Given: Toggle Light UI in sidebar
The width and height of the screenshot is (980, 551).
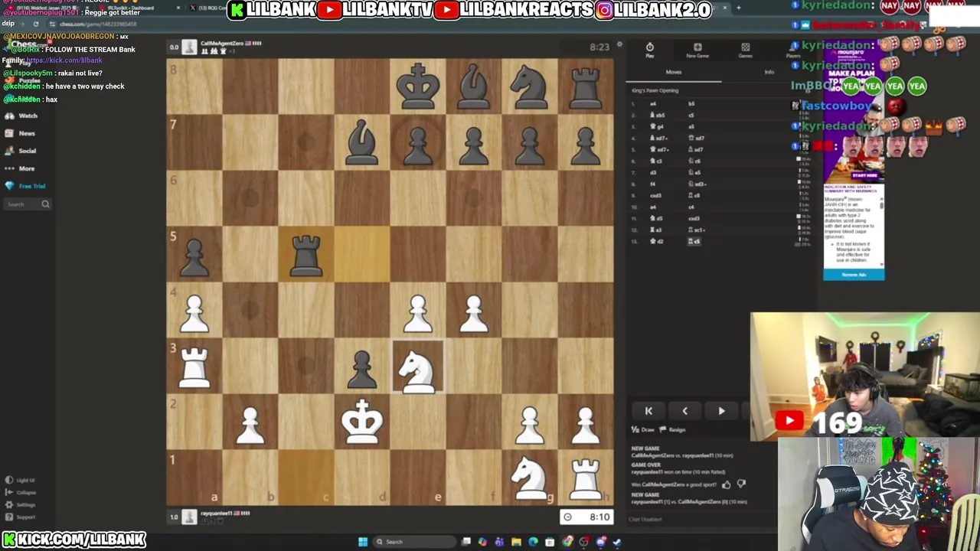Looking at the screenshot, I should click(20, 480).
